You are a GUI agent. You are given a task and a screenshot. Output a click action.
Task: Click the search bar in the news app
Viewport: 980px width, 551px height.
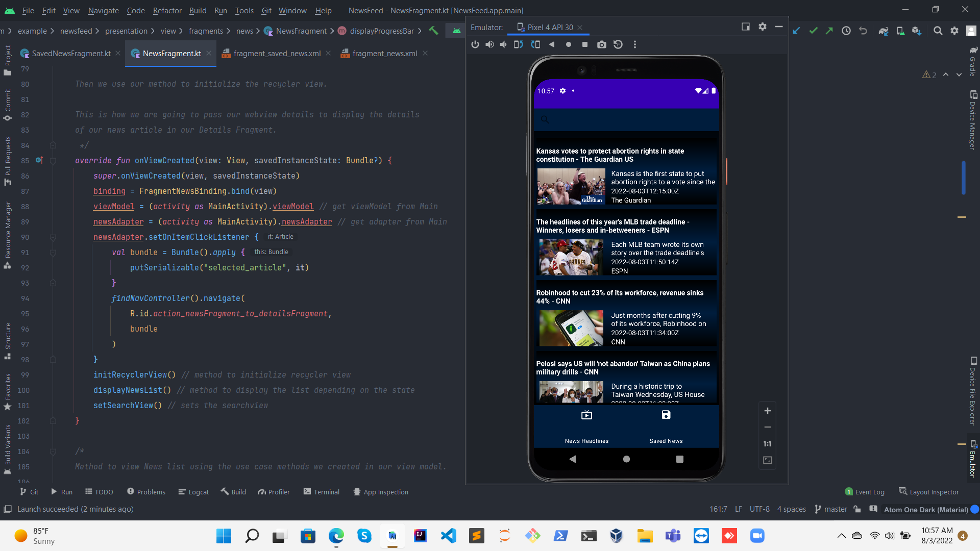tap(587, 119)
